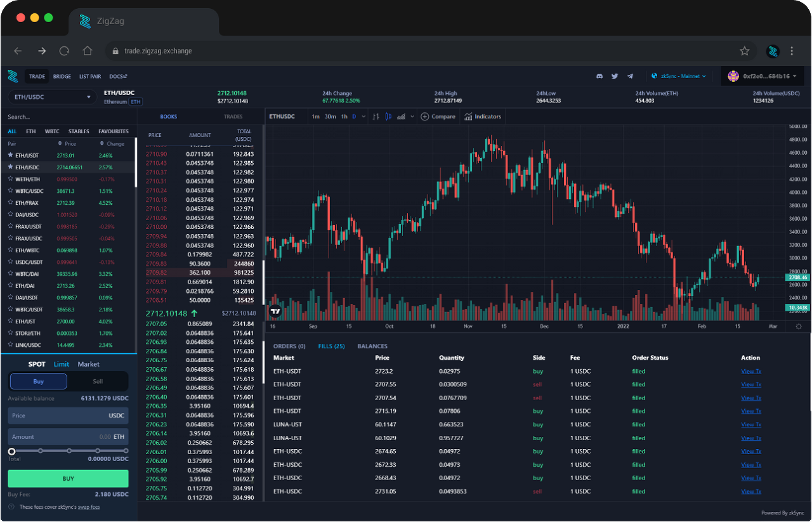The width and height of the screenshot is (812, 522).
Task: Expand the chart timeframe dropdown arrow
Action: click(x=363, y=116)
